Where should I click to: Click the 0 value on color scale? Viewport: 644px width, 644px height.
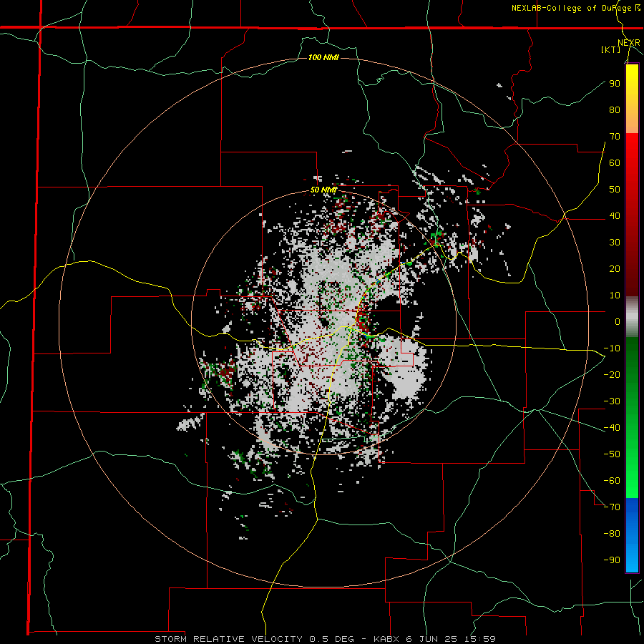pos(618,321)
